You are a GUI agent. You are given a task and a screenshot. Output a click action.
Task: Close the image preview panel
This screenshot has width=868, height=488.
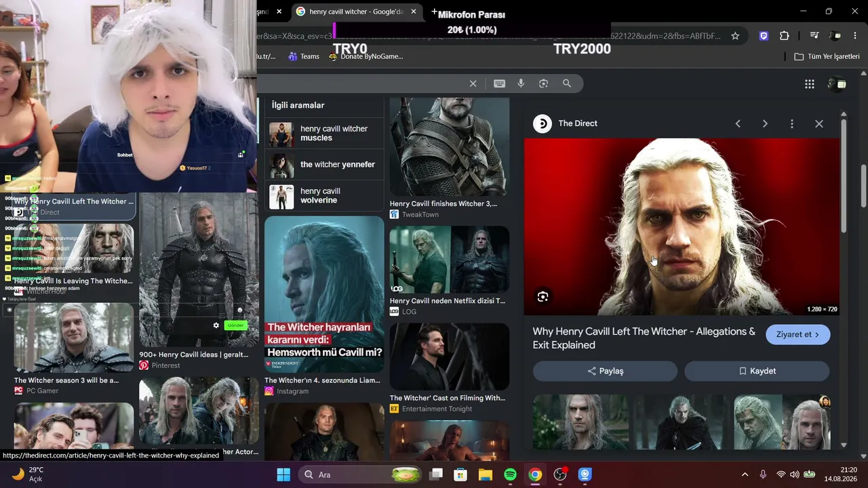(819, 123)
